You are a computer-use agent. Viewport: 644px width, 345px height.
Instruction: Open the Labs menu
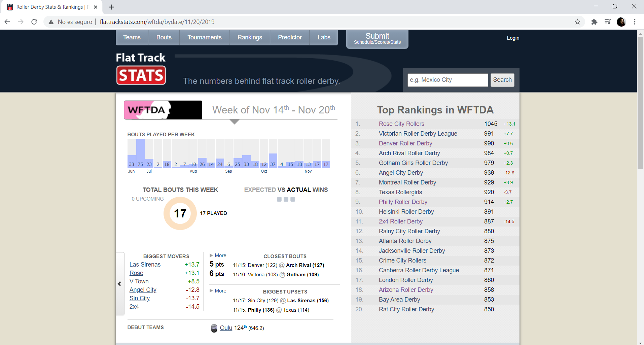pos(324,37)
